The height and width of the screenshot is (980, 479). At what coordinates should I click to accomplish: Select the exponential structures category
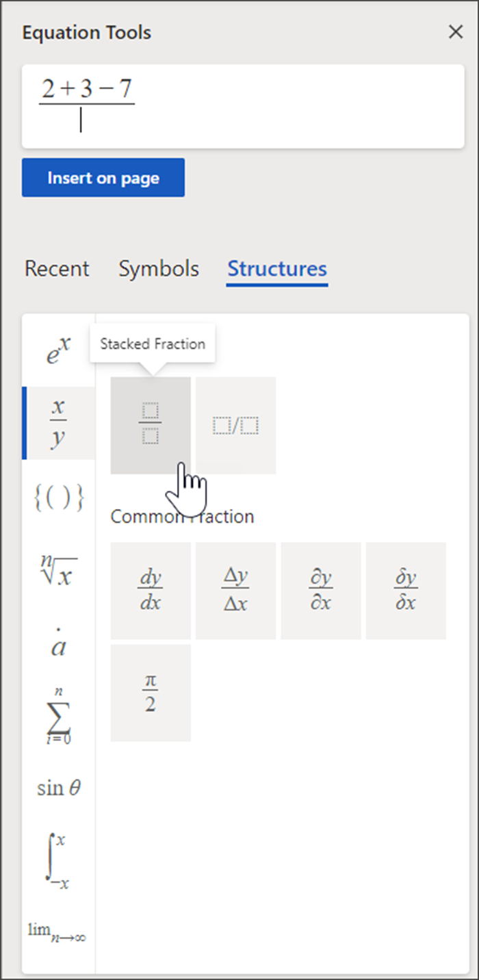click(x=58, y=349)
